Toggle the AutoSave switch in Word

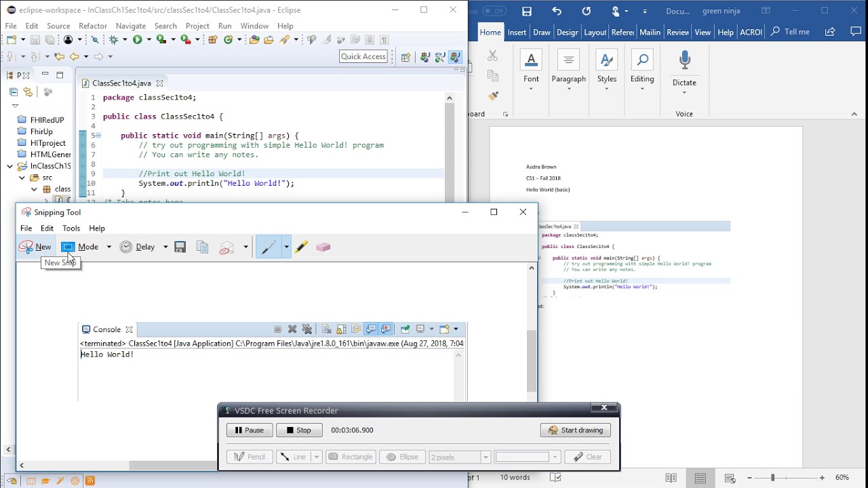click(494, 11)
